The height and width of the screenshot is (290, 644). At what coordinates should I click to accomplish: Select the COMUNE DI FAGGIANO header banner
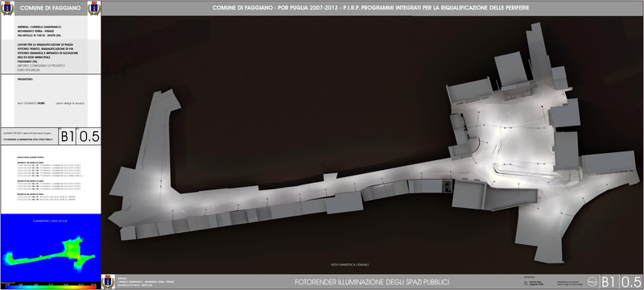(51, 8)
